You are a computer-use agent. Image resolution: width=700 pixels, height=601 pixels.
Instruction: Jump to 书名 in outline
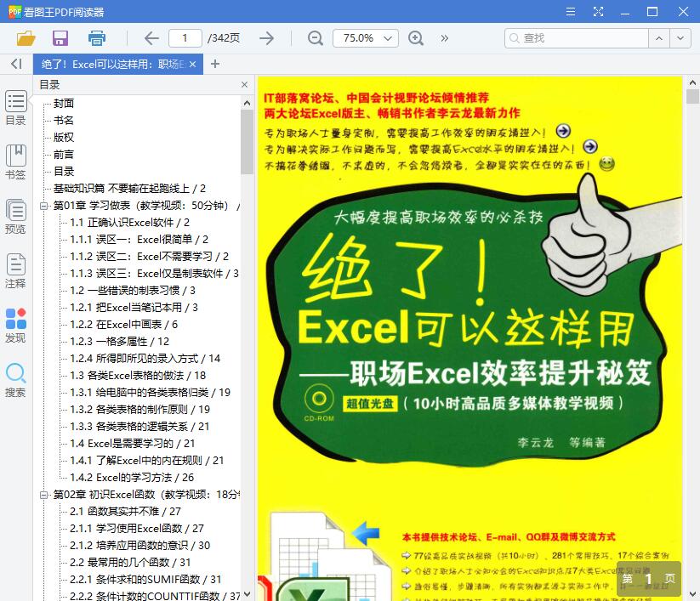(64, 121)
